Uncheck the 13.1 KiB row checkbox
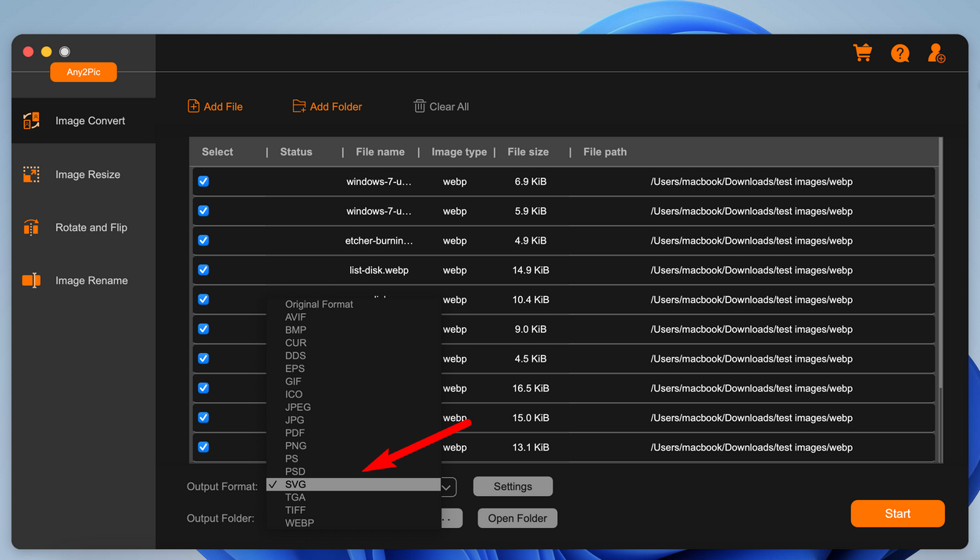Viewport: 980px width, 560px height. point(203,447)
